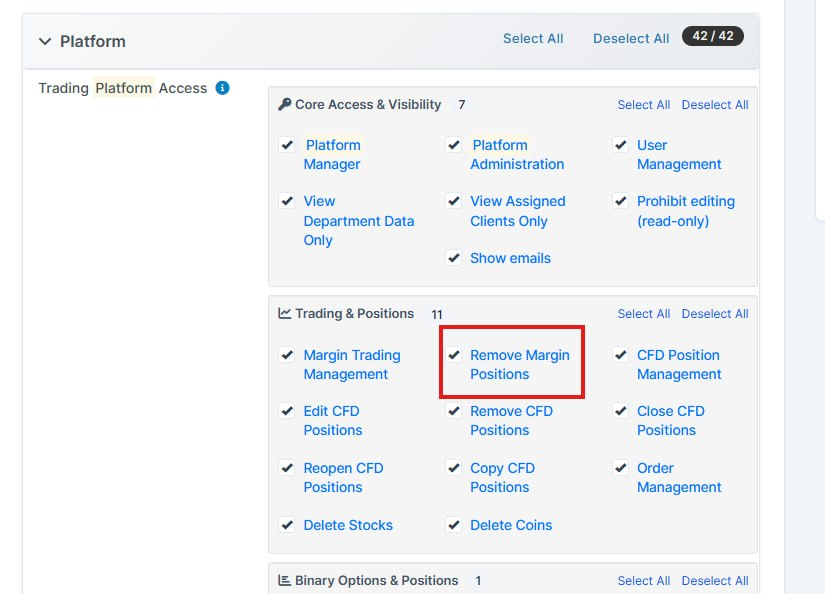
Task: Click the Platform section title
Action: pyautogui.click(x=93, y=42)
